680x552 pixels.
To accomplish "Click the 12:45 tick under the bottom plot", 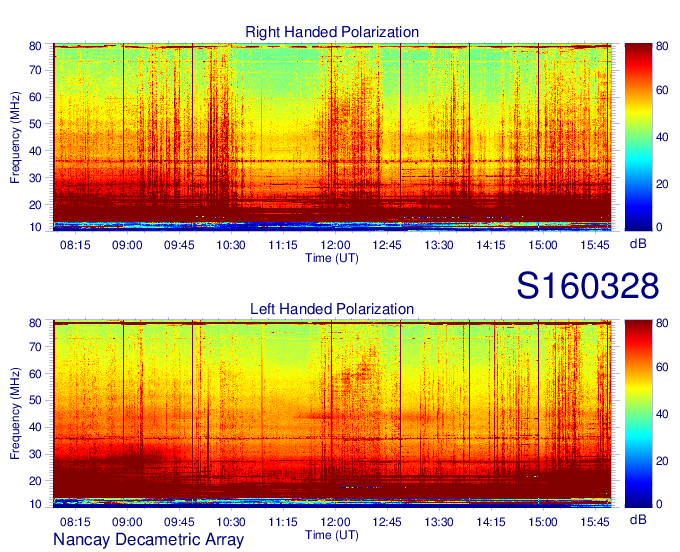I will pyautogui.click(x=387, y=522).
